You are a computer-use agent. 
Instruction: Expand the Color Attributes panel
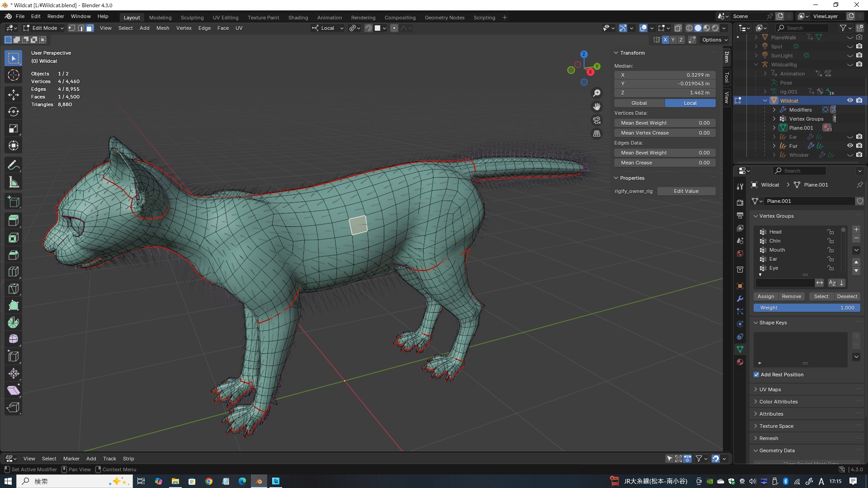pos(755,402)
